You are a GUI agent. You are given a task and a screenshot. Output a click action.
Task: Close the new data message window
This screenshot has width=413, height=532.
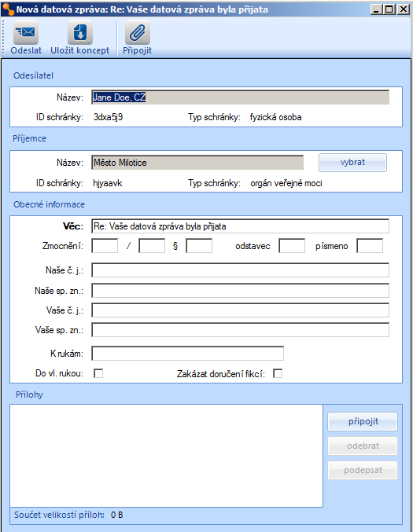[403, 9]
